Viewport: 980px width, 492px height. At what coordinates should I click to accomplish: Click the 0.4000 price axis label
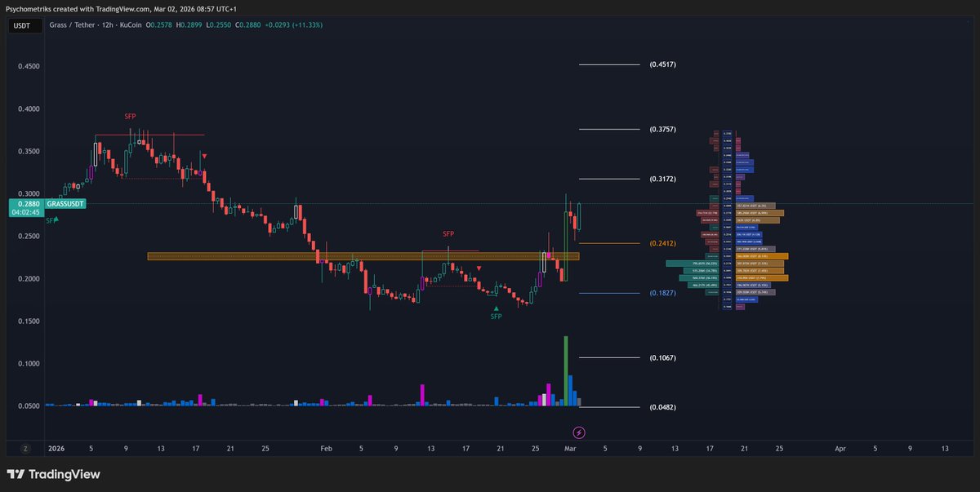coord(28,109)
